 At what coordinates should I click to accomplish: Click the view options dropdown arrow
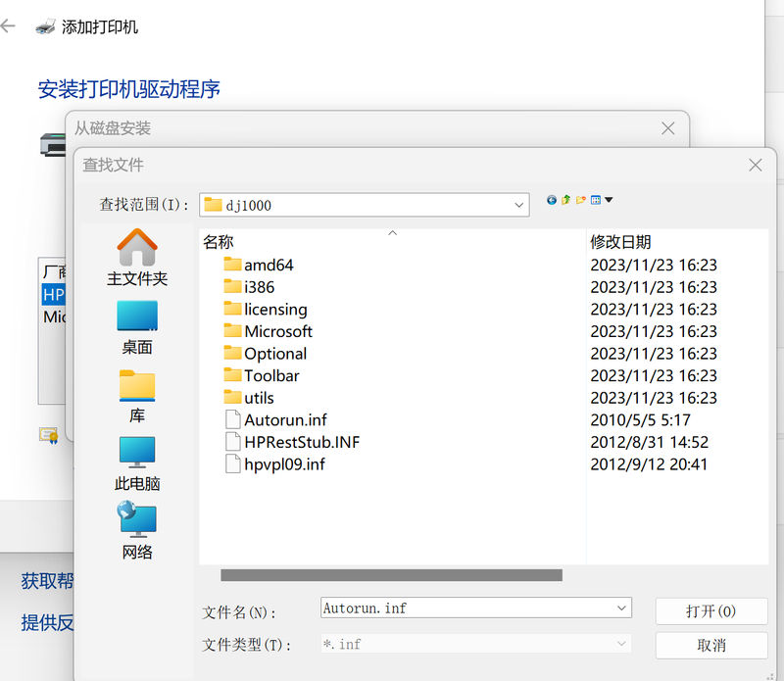[x=609, y=200]
